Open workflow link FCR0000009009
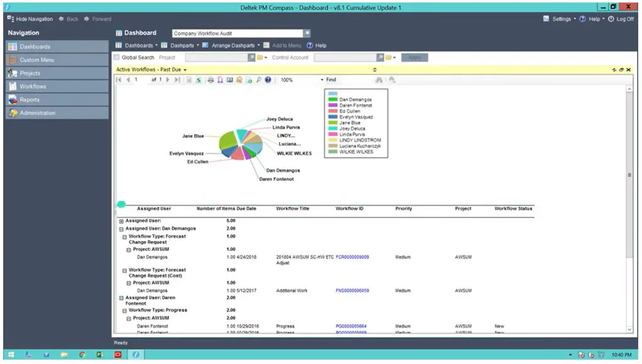This screenshot has width=642, height=364. [352, 257]
